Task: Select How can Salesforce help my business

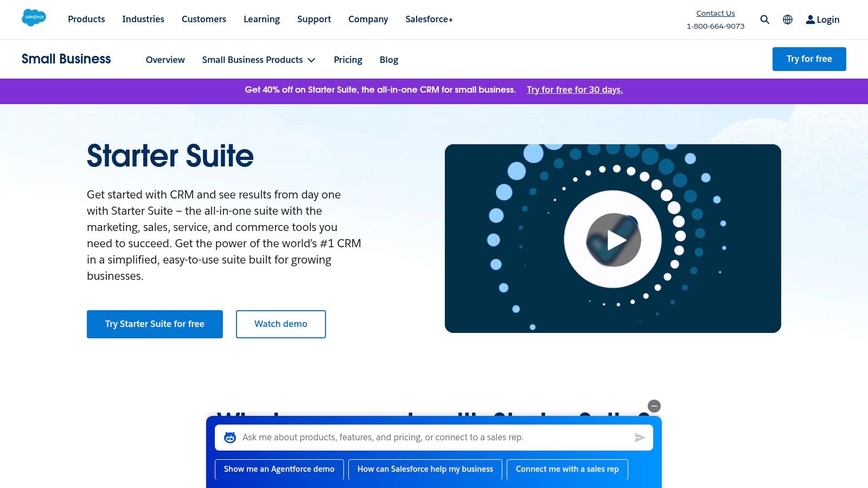Action: tap(425, 469)
